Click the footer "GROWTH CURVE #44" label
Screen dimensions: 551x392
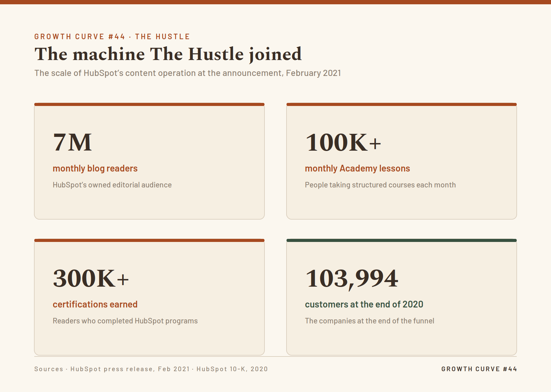point(479,369)
